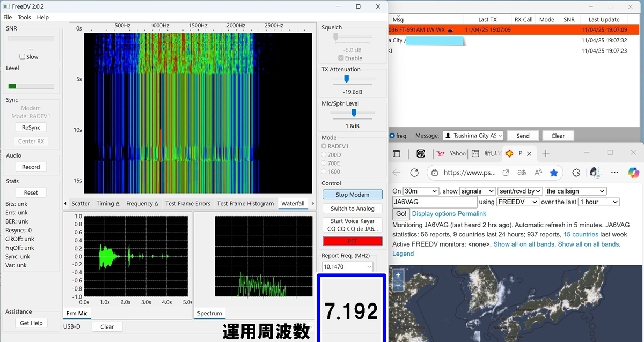
Task: Open the browser profile avatar
Action: pyautogui.click(x=595, y=173)
